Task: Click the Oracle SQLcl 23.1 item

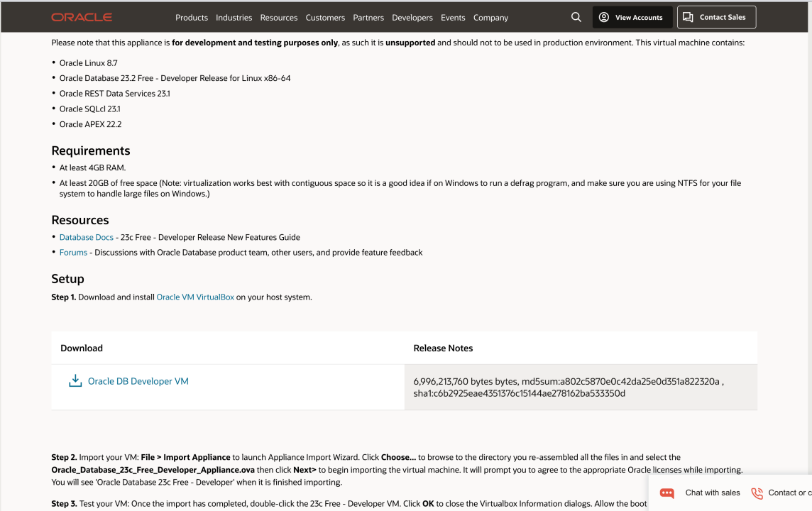Action: (90, 109)
